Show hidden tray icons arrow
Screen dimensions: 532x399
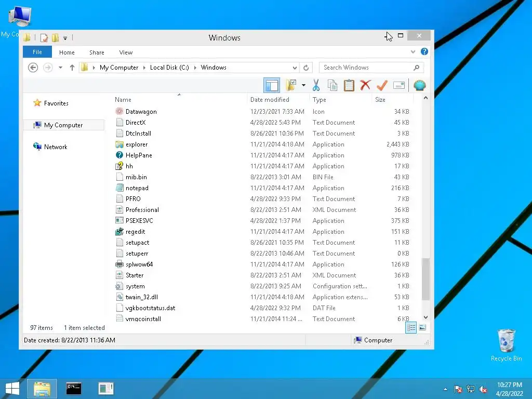coord(445,389)
